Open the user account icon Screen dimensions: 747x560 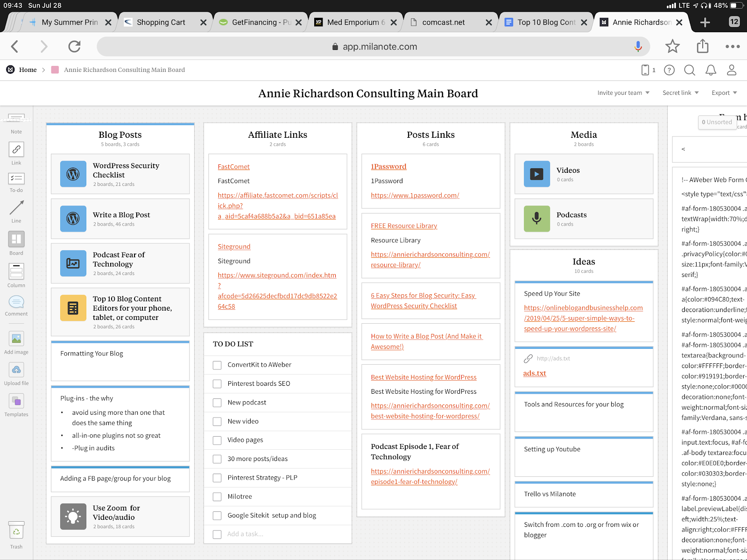[732, 70]
